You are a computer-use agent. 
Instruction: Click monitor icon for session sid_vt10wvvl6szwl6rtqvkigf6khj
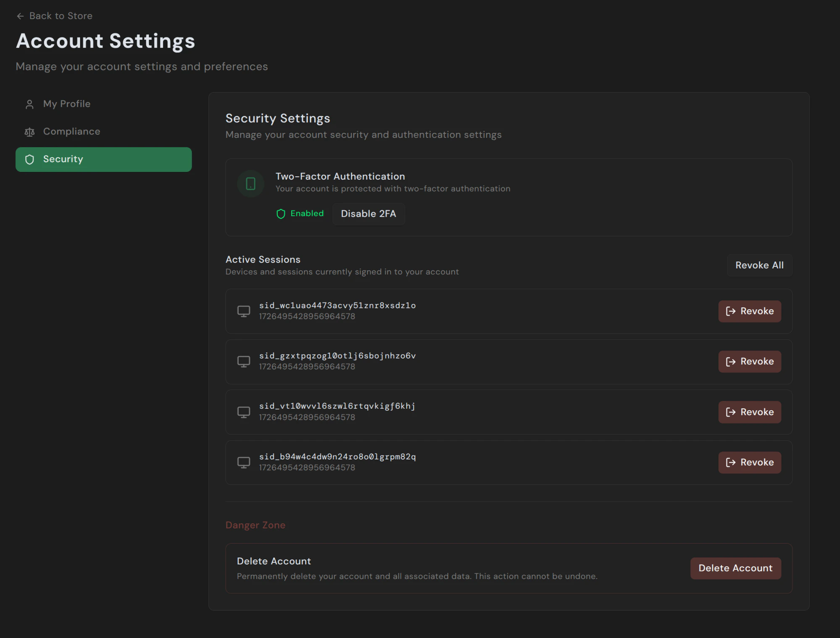tap(244, 412)
